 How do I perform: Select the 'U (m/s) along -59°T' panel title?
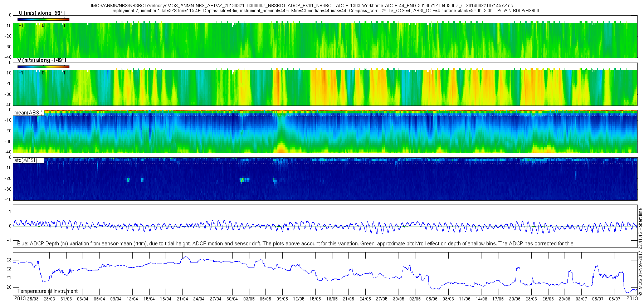[x=42, y=13]
